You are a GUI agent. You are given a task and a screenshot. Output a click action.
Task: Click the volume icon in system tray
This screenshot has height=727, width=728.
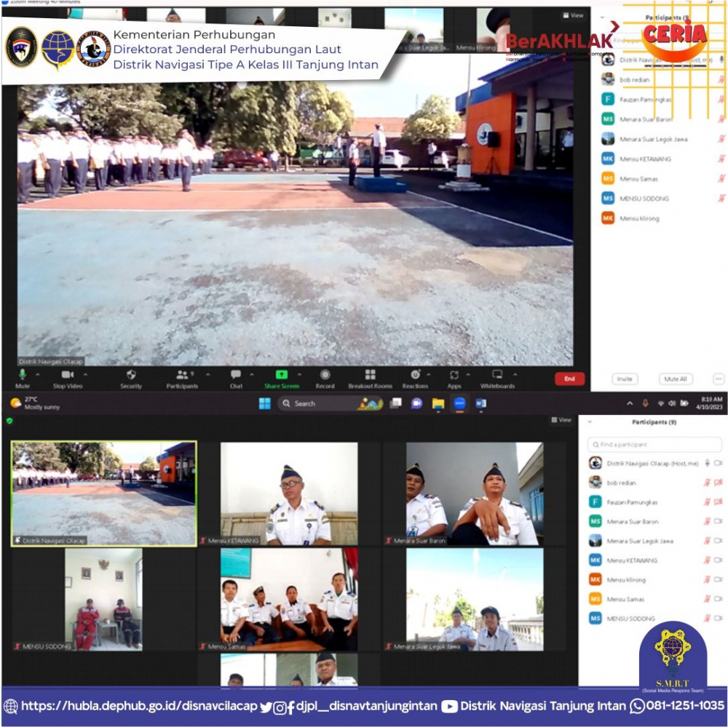(x=671, y=403)
